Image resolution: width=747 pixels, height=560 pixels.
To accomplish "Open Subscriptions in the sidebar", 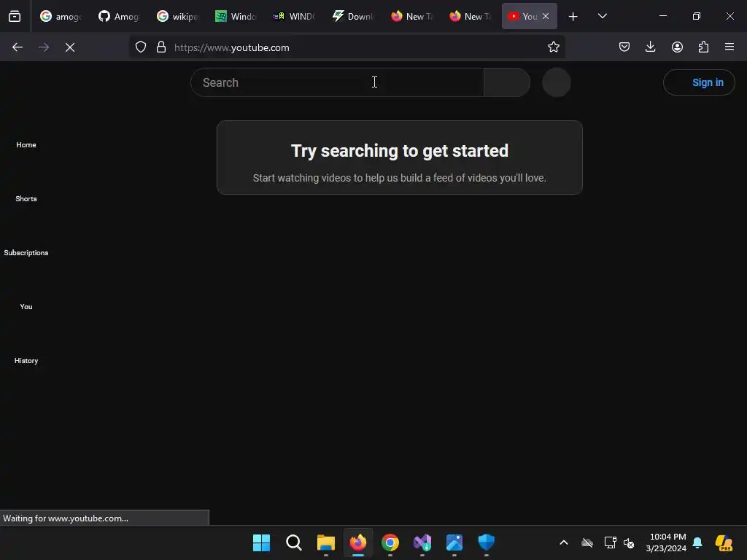I will pyautogui.click(x=26, y=252).
